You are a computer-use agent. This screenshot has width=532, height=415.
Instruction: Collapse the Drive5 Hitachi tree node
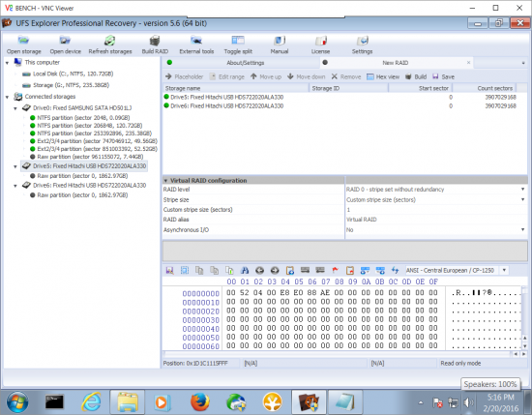click(15, 166)
